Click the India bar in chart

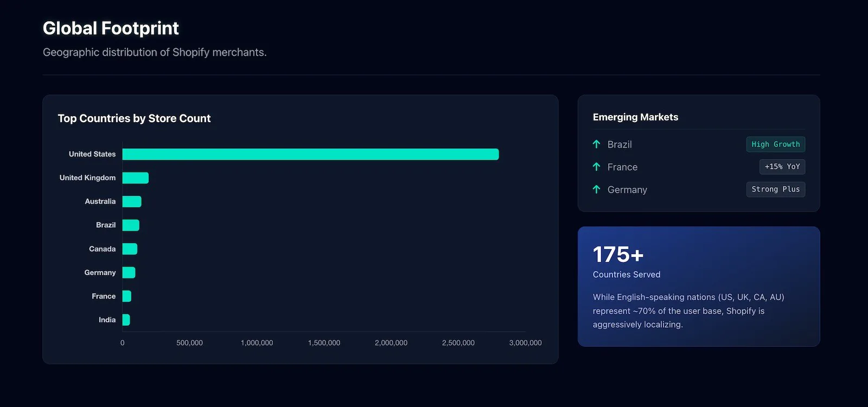[x=126, y=320]
